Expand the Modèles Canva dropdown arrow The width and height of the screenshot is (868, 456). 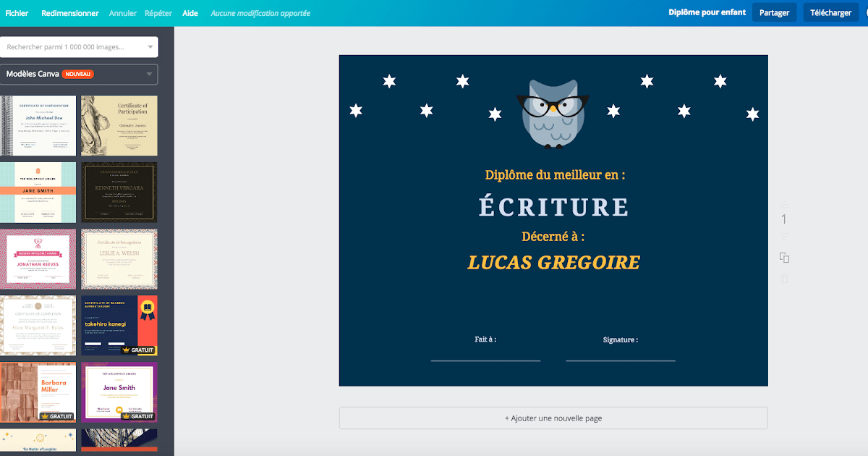coord(150,74)
